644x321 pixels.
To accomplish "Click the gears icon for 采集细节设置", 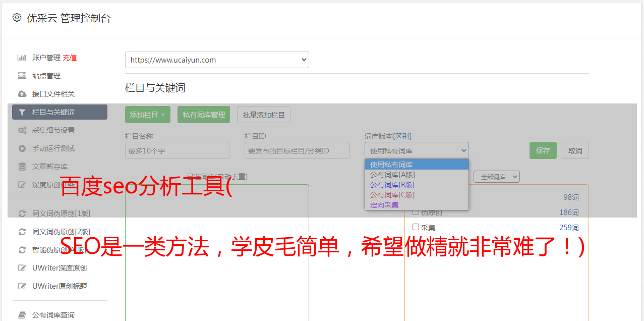I will click(x=22, y=130).
